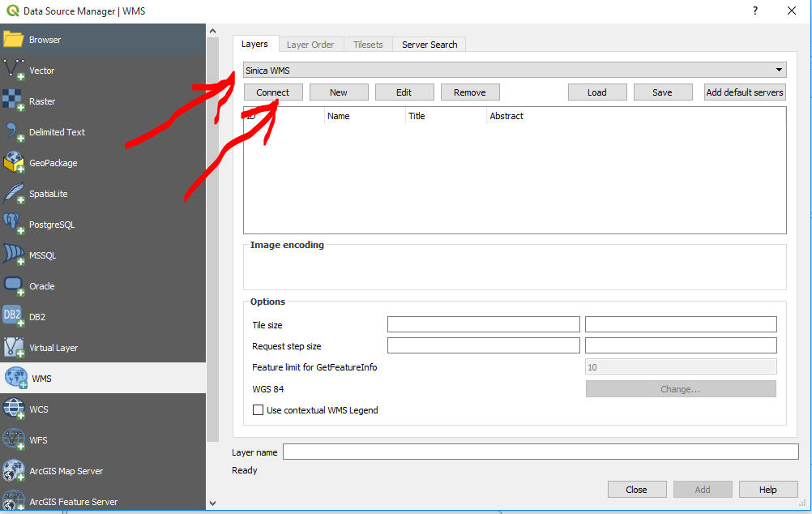The width and height of the screenshot is (812, 514).
Task: Enable Use contextual WMS Legend
Action: click(x=258, y=409)
